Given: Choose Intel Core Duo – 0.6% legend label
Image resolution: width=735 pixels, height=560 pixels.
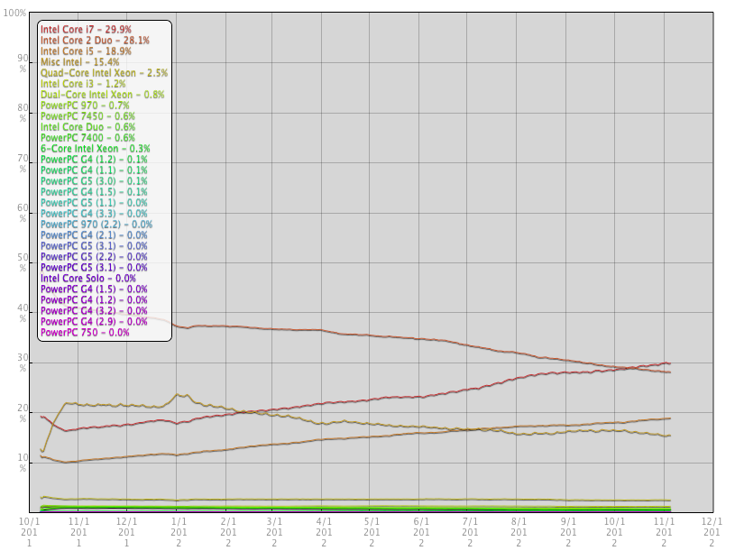Looking at the screenshot, I should pyautogui.click(x=87, y=126).
